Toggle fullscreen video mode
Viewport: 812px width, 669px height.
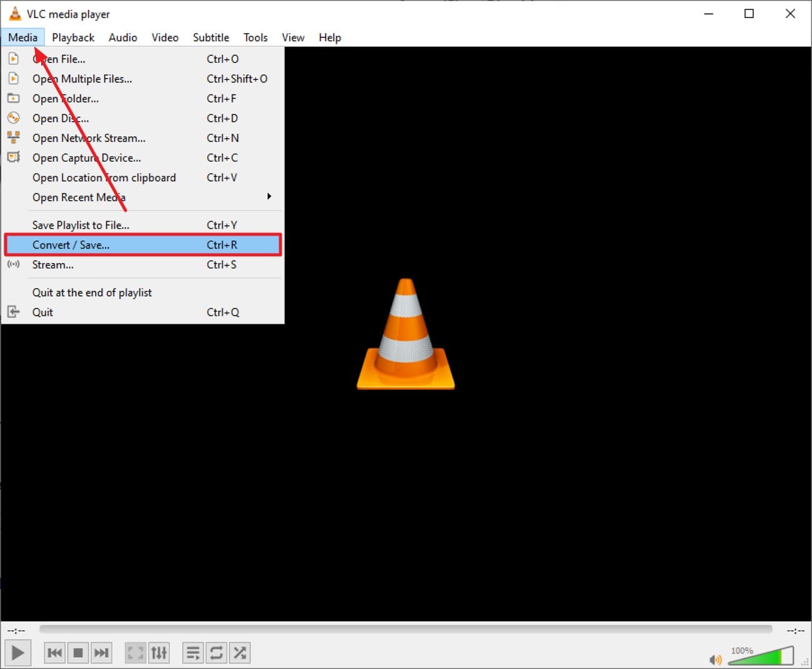pos(135,652)
